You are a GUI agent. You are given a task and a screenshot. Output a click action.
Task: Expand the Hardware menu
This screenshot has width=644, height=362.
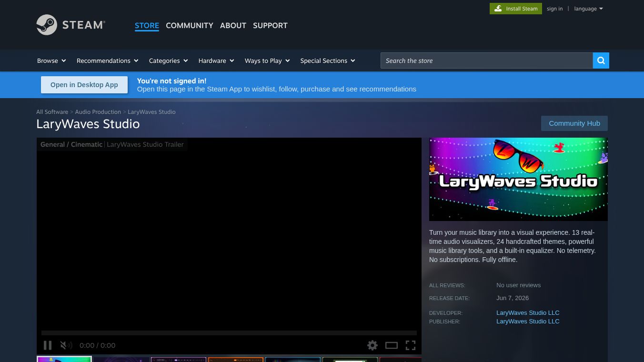(x=216, y=60)
